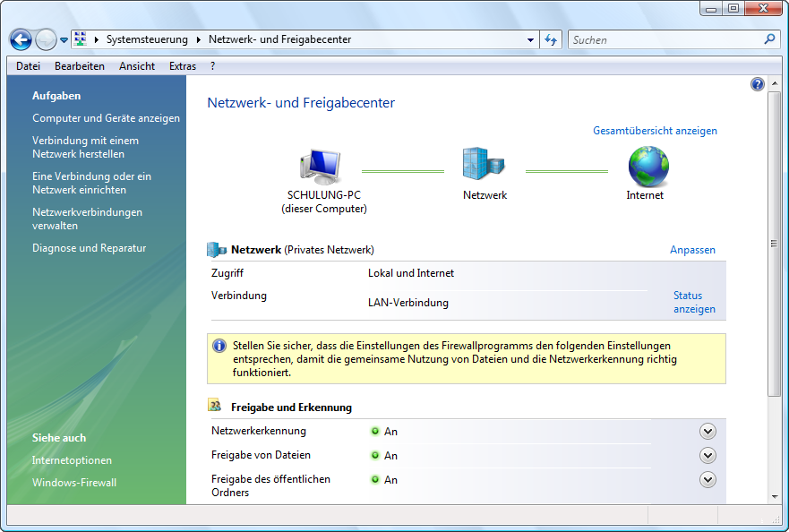Screen dimensions: 789x532
Task: Click the back navigation arrow
Action: point(20,39)
